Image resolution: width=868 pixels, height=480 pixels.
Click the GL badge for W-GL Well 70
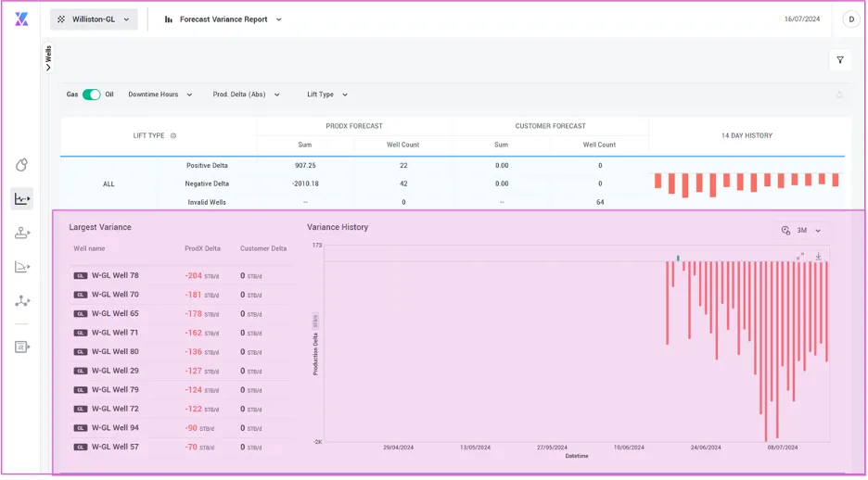[x=81, y=295]
